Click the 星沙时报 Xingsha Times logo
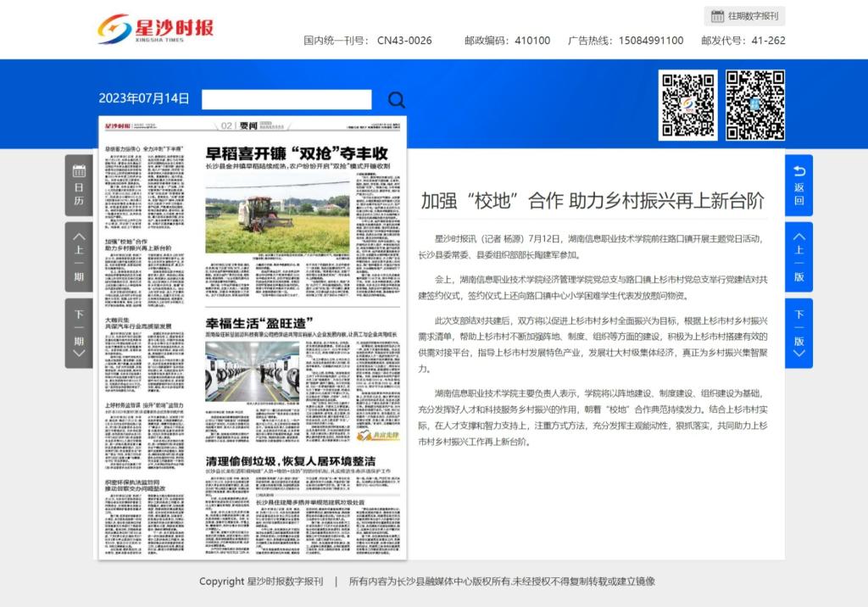 click(x=155, y=31)
